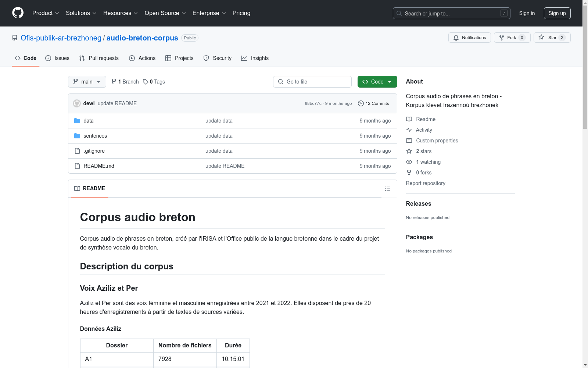Click Report repository link

coord(426,183)
